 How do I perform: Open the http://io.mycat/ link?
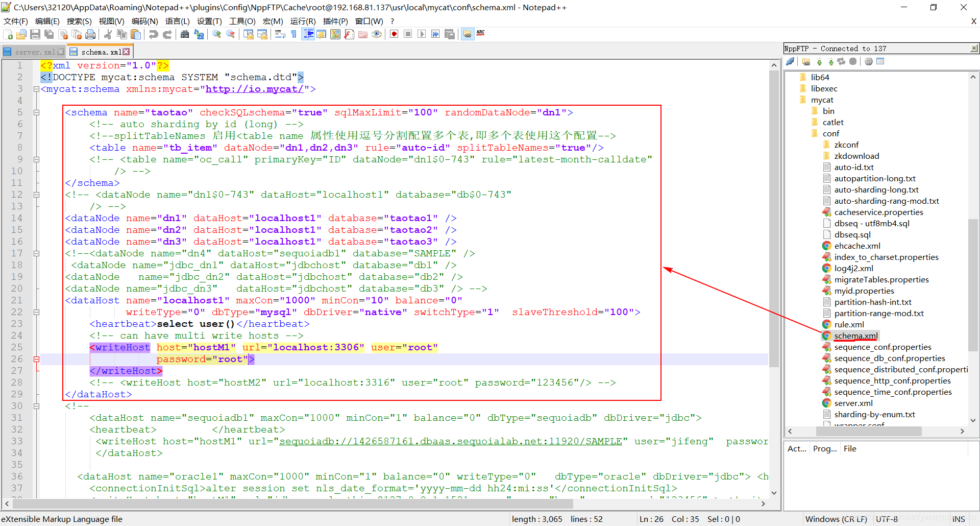click(254, 89)
